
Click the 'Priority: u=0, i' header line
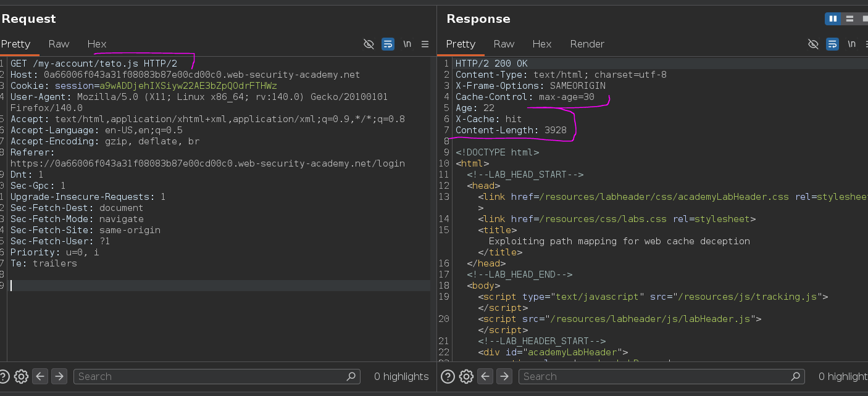tap(54, 252)
